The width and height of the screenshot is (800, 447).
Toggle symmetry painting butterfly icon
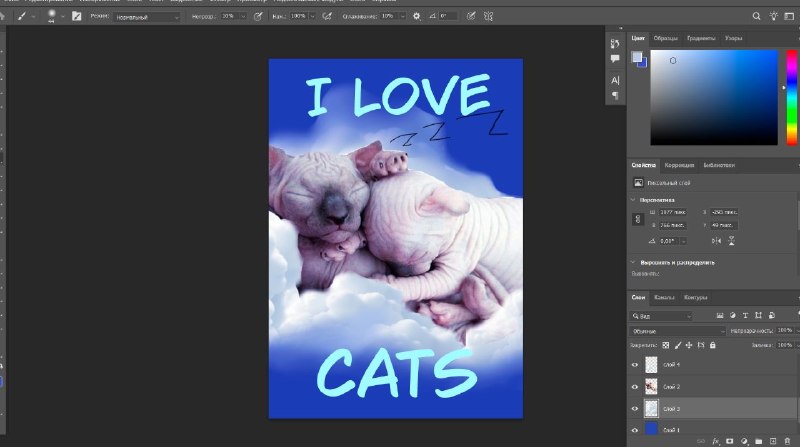point(488,16)
